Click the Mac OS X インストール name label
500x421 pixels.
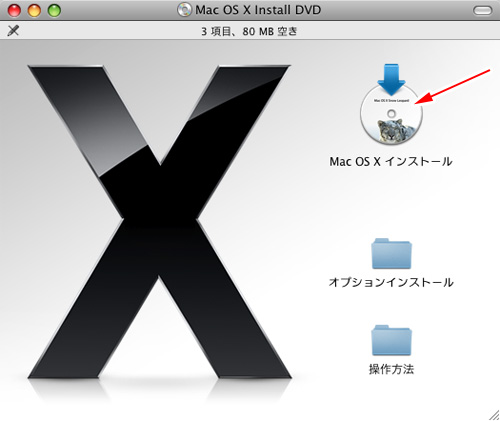click(391, 162)
